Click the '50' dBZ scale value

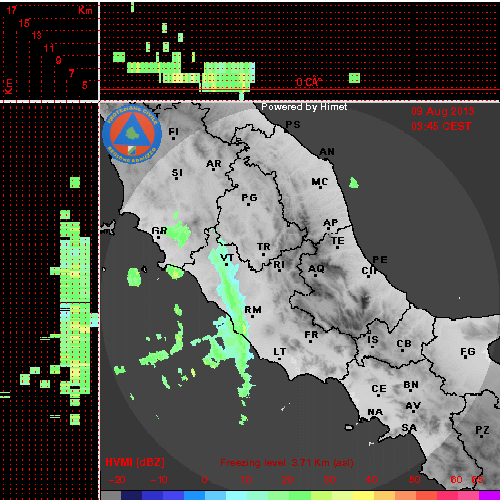click(415, 480)
